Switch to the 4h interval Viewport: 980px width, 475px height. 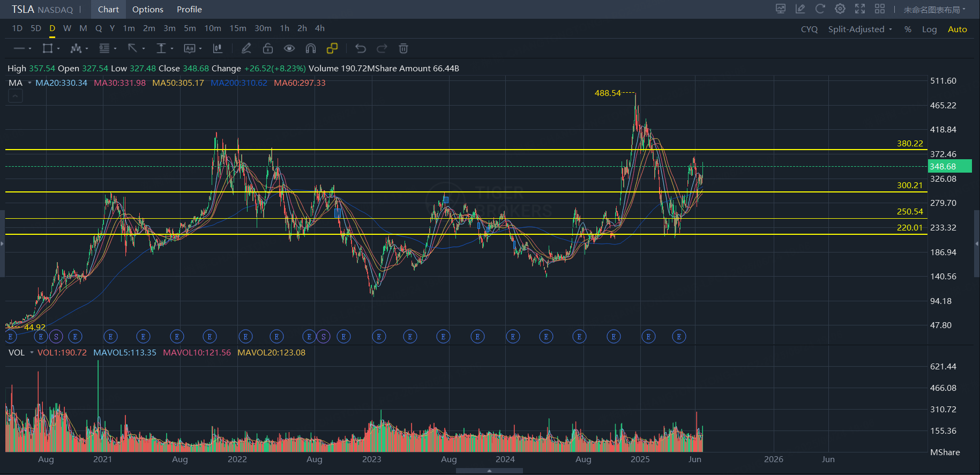(x=319, y=28)
